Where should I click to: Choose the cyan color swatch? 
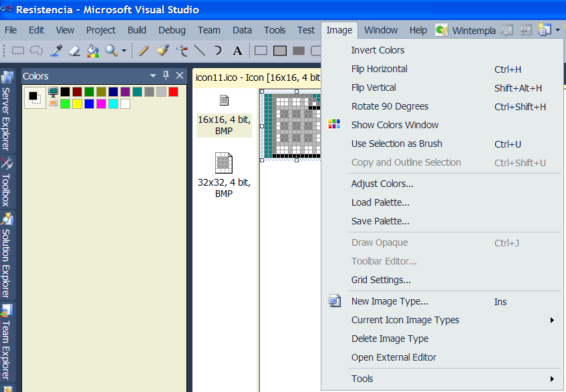114,104
